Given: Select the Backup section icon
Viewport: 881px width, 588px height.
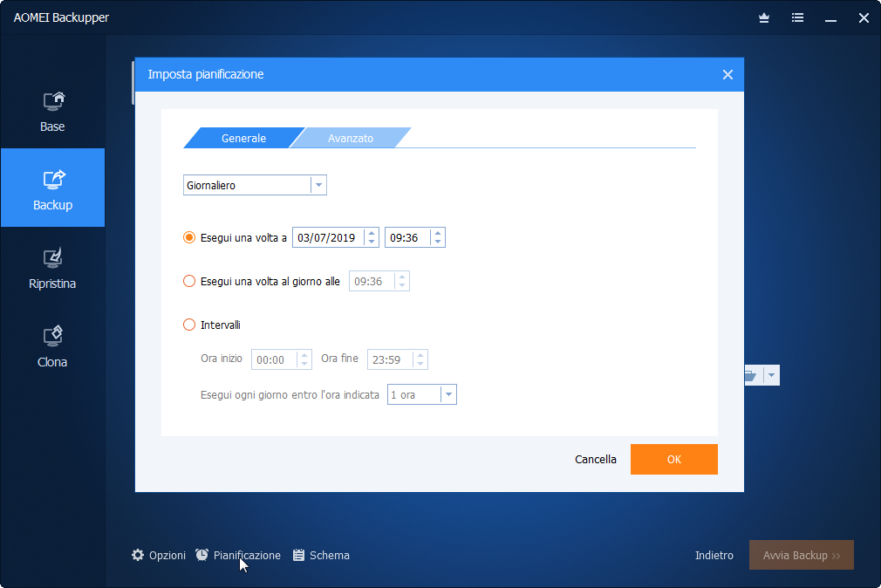Looking at the screenshot, I should tap(51, 188).
